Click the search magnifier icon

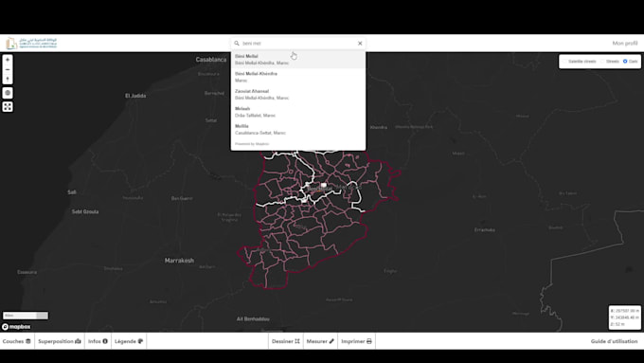tap(237, 44)
